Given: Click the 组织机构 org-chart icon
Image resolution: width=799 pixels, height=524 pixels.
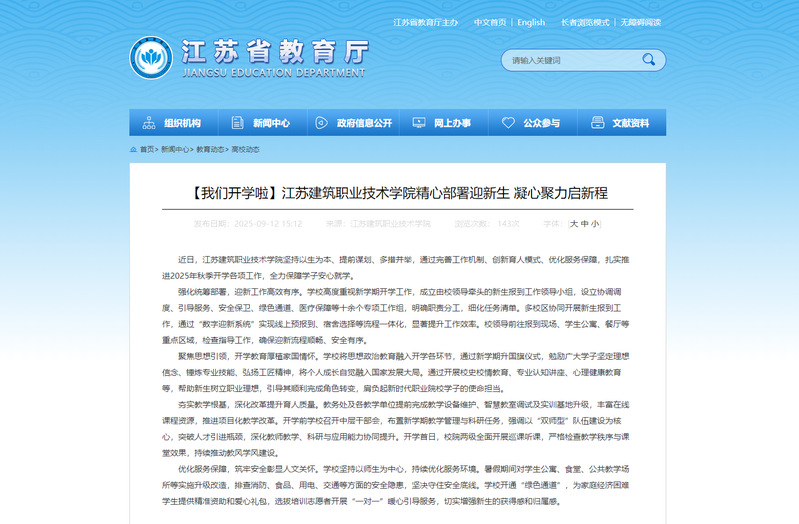Looking at the screenshot, I should click(x=148, y=123).
